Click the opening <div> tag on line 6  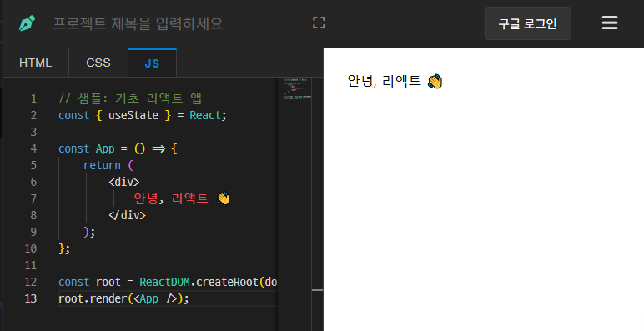click(x=124, y=182)
